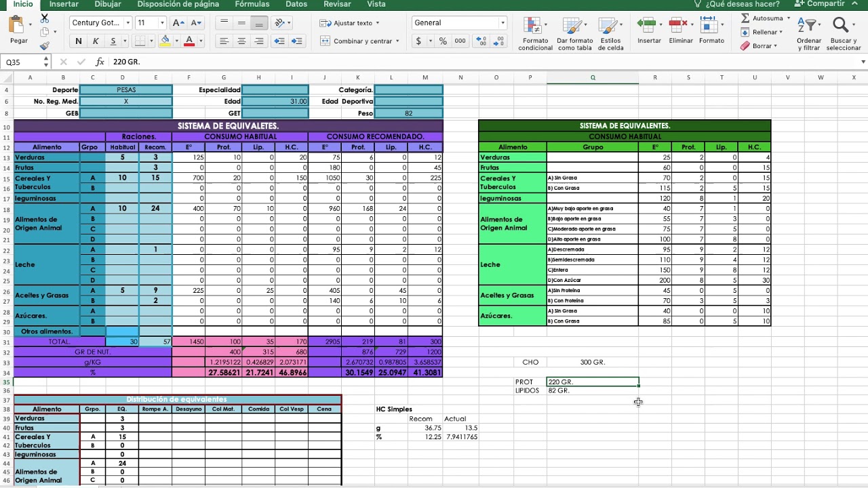Screen dimensions: 868x488
Task: Toggle bottom vertical alignment
Action: point(258,22)
